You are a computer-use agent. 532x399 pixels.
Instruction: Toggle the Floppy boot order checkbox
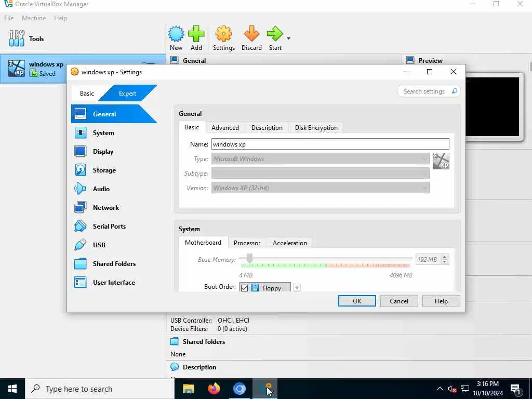pos(244,288)
